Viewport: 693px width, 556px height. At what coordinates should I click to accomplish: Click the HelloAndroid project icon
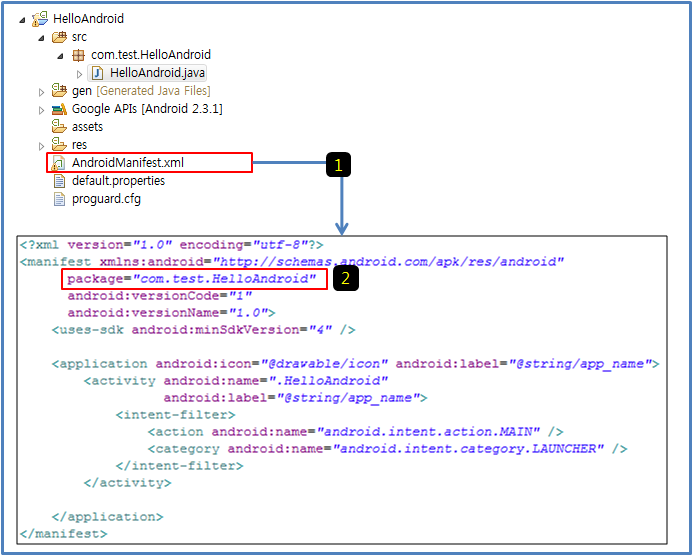pos(40,19)
